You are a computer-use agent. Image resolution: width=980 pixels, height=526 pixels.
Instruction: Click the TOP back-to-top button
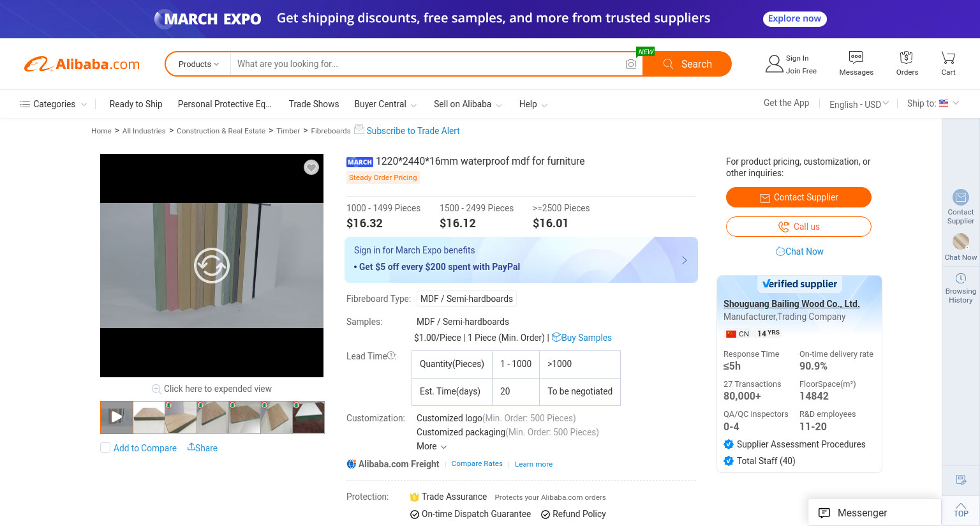pyautogui.click(x=961, y=510)
